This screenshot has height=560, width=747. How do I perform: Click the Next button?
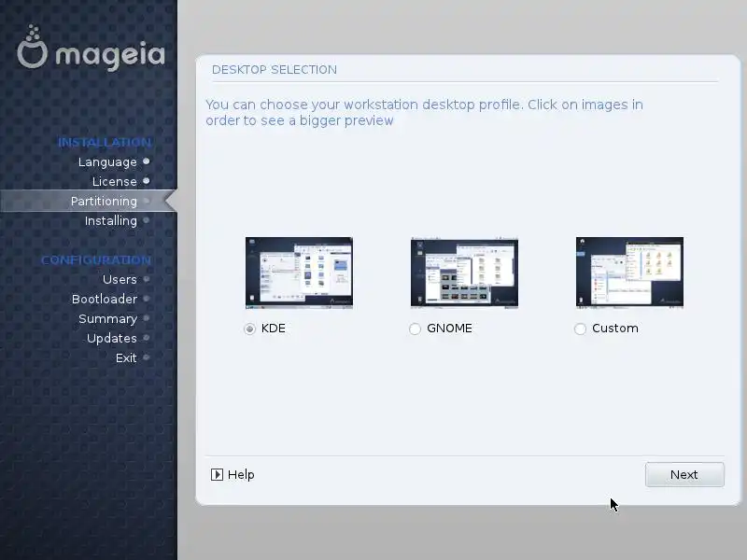(x=684, y=474)
